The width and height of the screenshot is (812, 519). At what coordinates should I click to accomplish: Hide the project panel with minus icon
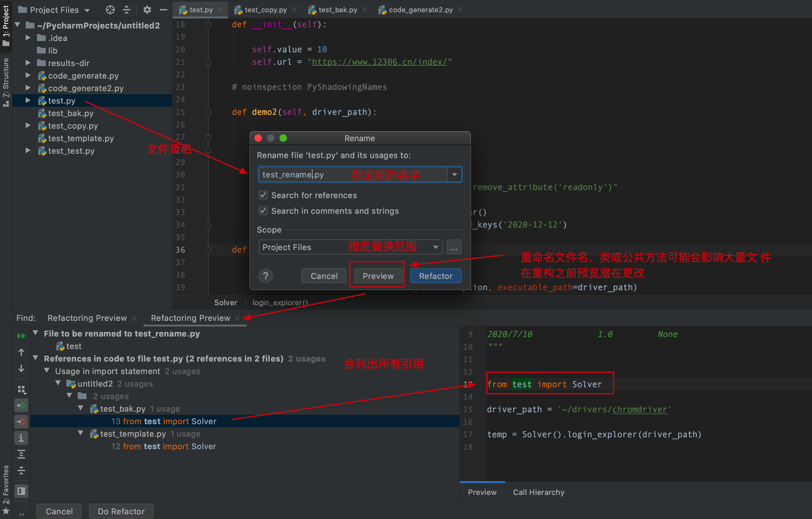[x=164, y=10]
